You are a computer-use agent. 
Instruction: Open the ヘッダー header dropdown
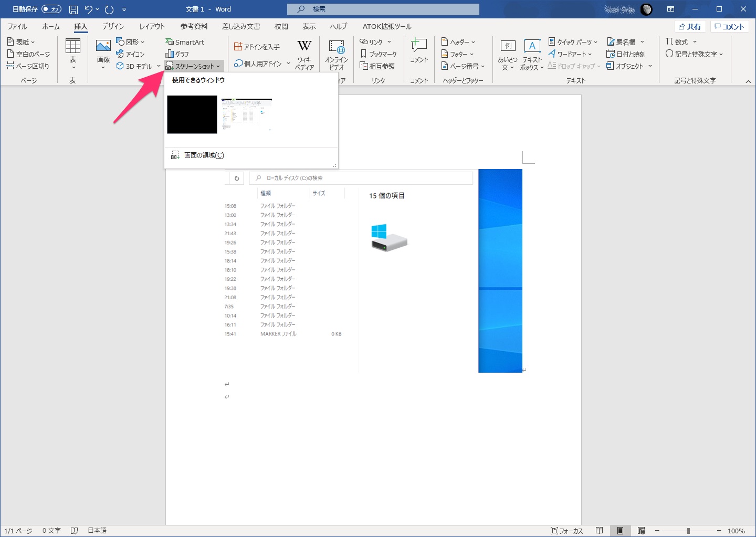point(458,42)
